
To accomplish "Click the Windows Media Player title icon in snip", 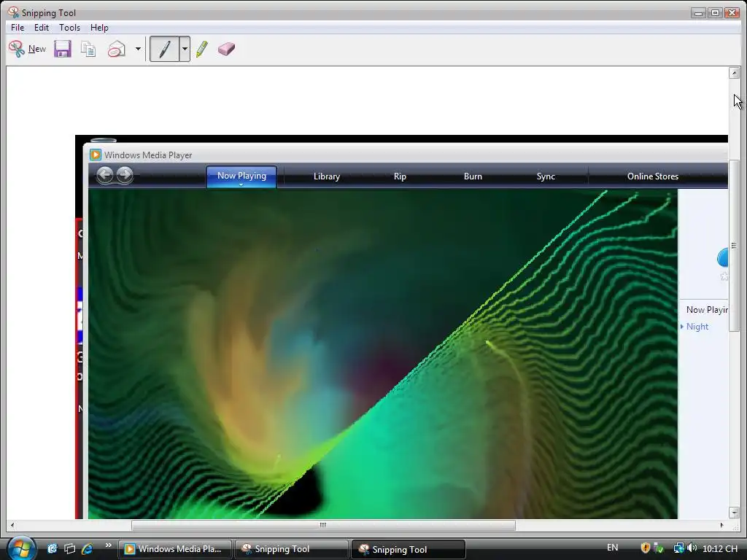I will coord(96,155).
